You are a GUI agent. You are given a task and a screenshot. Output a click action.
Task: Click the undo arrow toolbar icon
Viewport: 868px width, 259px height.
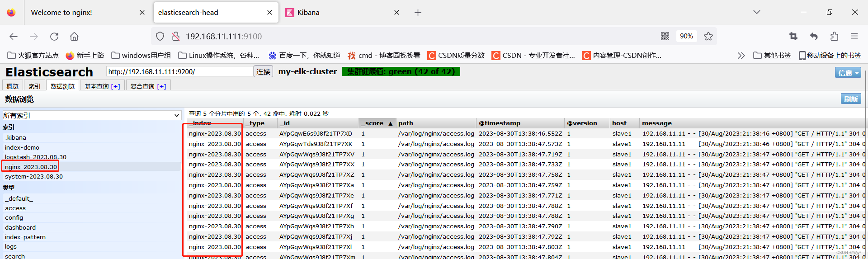click(814, 36)
